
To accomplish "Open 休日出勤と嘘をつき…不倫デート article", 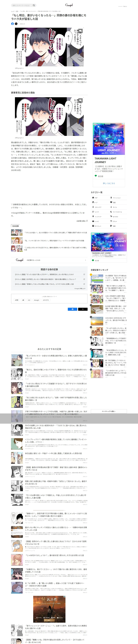I will [x=49, y=458].
